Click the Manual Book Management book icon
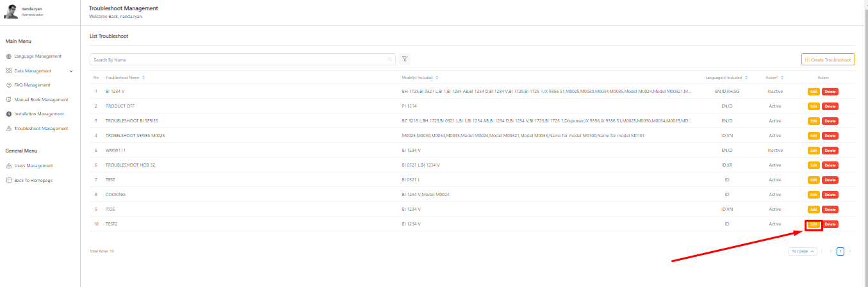 tap(9, 100)
